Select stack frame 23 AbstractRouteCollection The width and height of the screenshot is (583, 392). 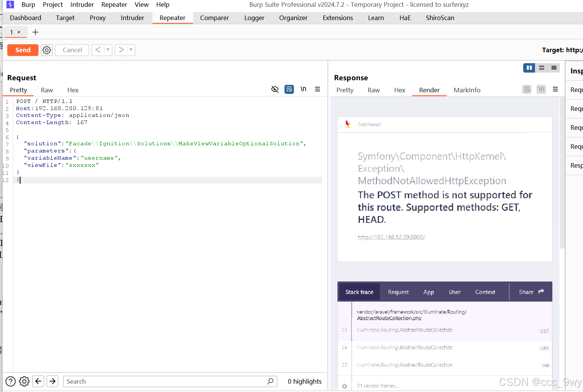(x=445, y=365)
